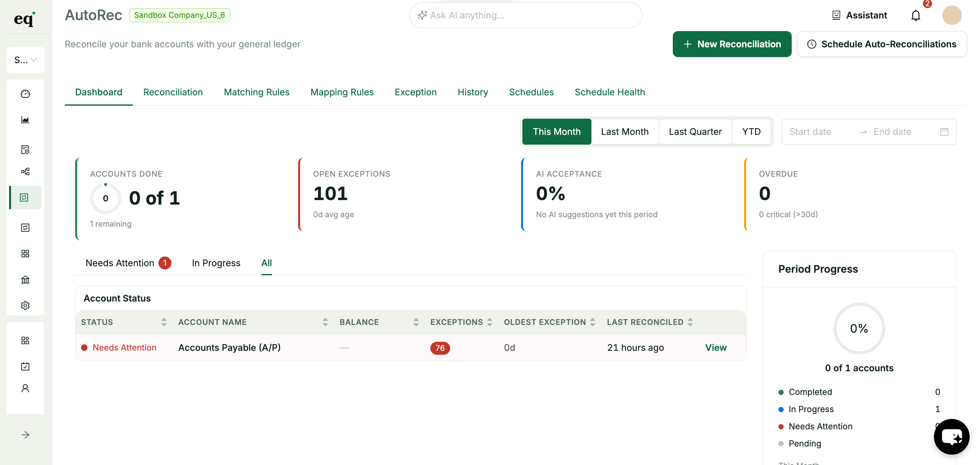The height and width of the screenshot is (465, 980).
Task: Sort by BALANCE column
Action: click(416, 322)
